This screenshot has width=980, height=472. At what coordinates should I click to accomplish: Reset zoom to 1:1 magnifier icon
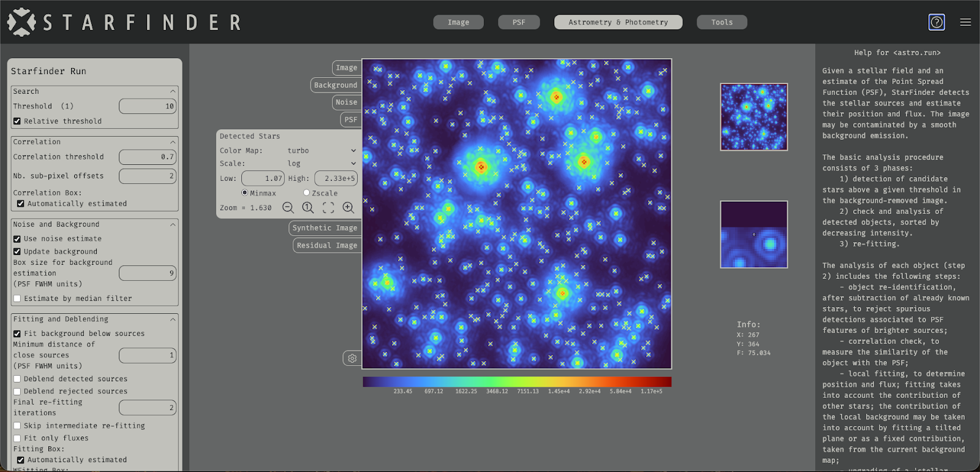[x=308, y=208]
